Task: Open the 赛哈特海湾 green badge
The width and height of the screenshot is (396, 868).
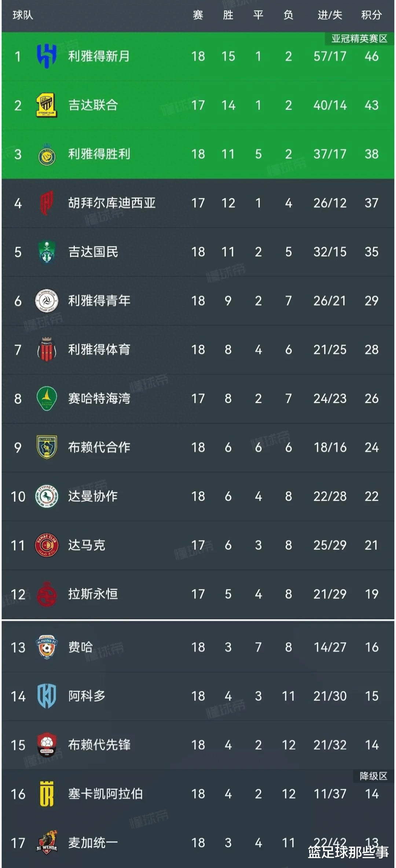Action: click(x=47, y=398)
